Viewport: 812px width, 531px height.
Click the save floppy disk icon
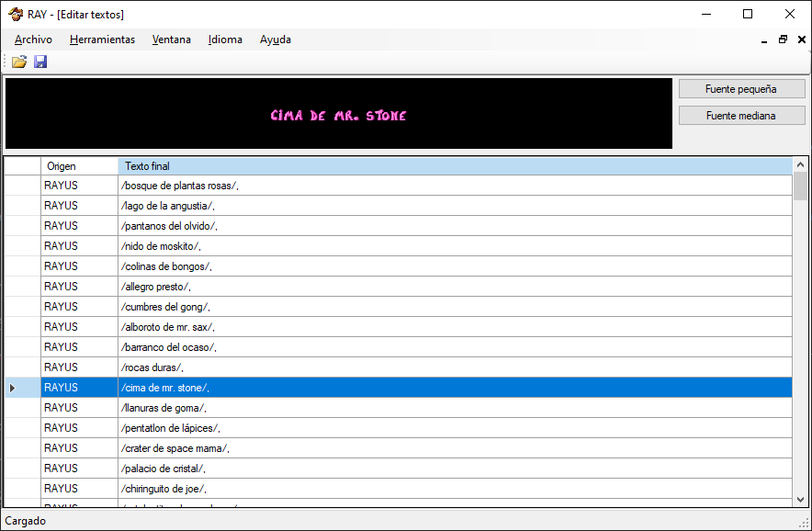[x=40, y=62]
